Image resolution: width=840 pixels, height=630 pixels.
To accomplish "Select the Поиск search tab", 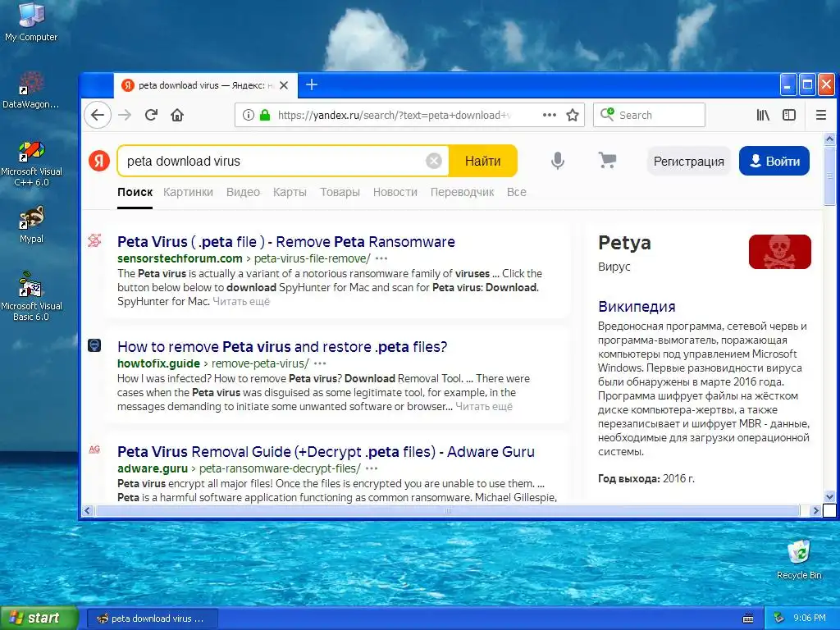I will coord(135,192).
